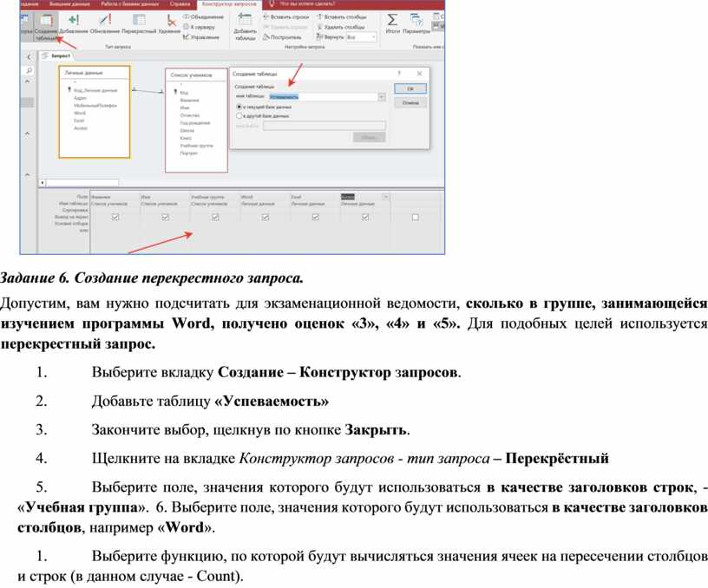This screenshot has height=588, width=708.
Task: Select the Портрет field in Список учеников
Action: 189,154
